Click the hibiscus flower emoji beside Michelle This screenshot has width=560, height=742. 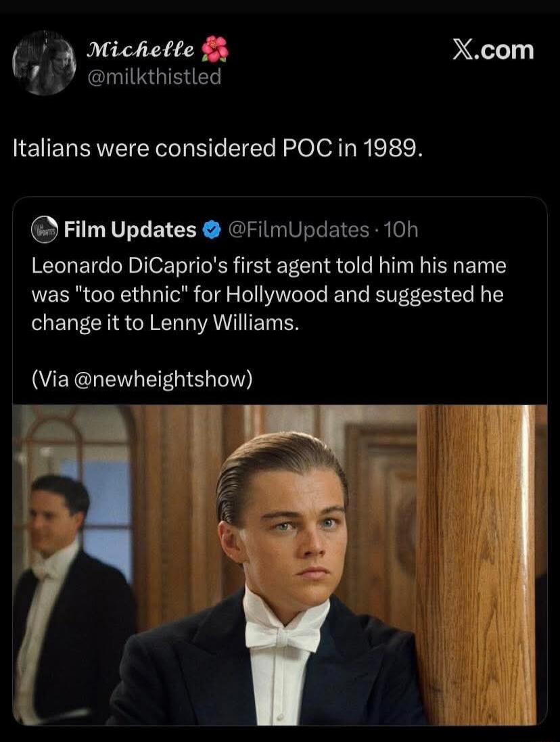pos(216,49)
